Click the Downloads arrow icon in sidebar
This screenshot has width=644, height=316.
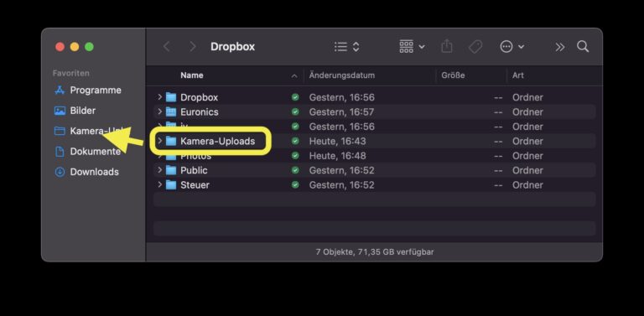pos(60,172)
